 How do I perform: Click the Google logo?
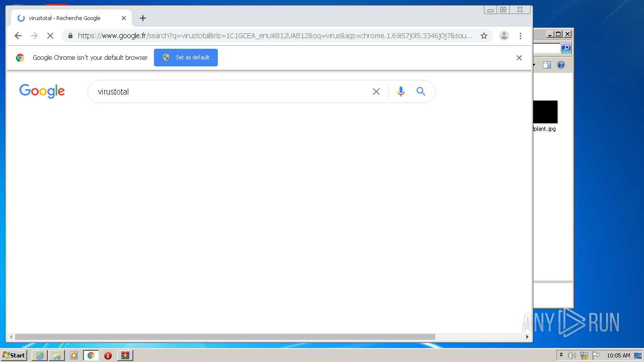click(42, 91)
